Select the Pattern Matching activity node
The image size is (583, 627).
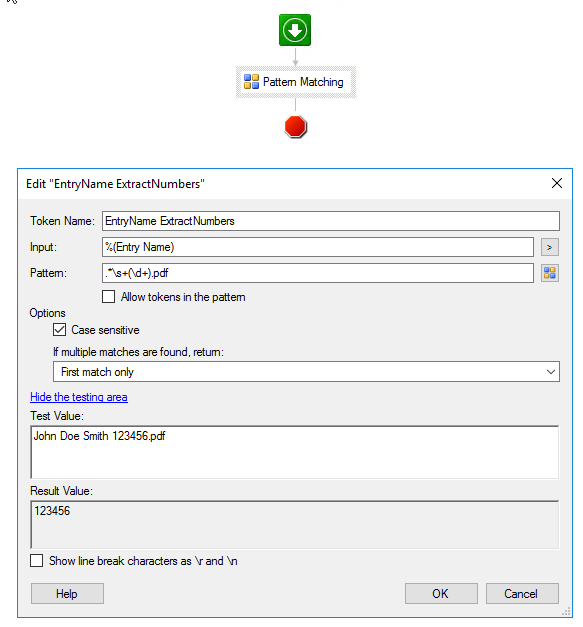pos(295,82)
